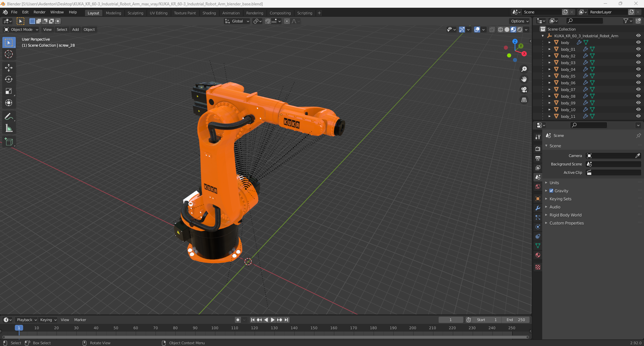Click the Marker button in timeline

(80, 320)
